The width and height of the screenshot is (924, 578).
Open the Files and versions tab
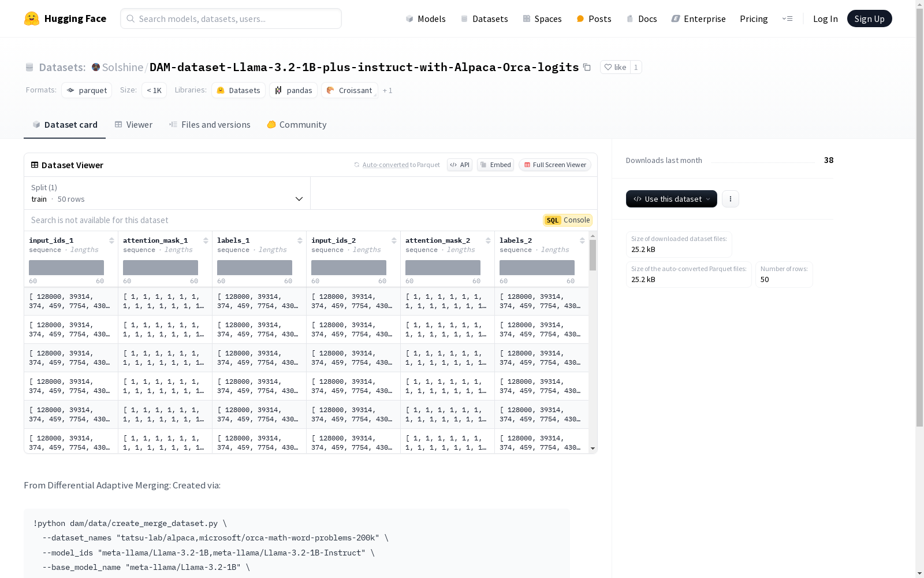(210, 125)
